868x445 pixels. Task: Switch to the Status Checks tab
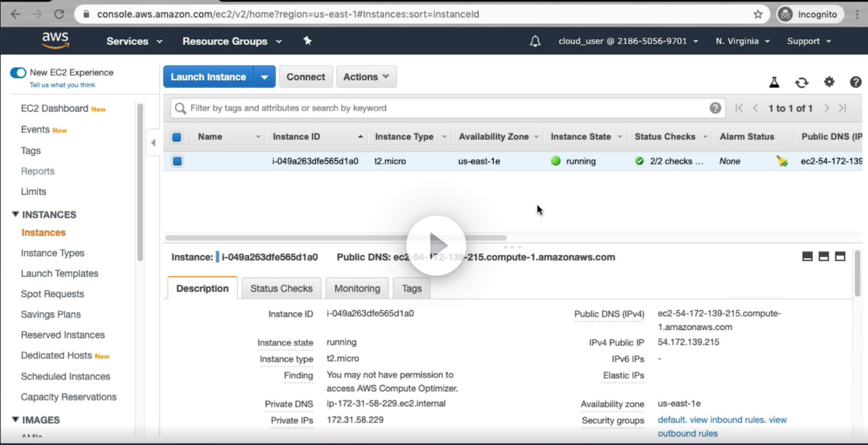click(281, 288)
